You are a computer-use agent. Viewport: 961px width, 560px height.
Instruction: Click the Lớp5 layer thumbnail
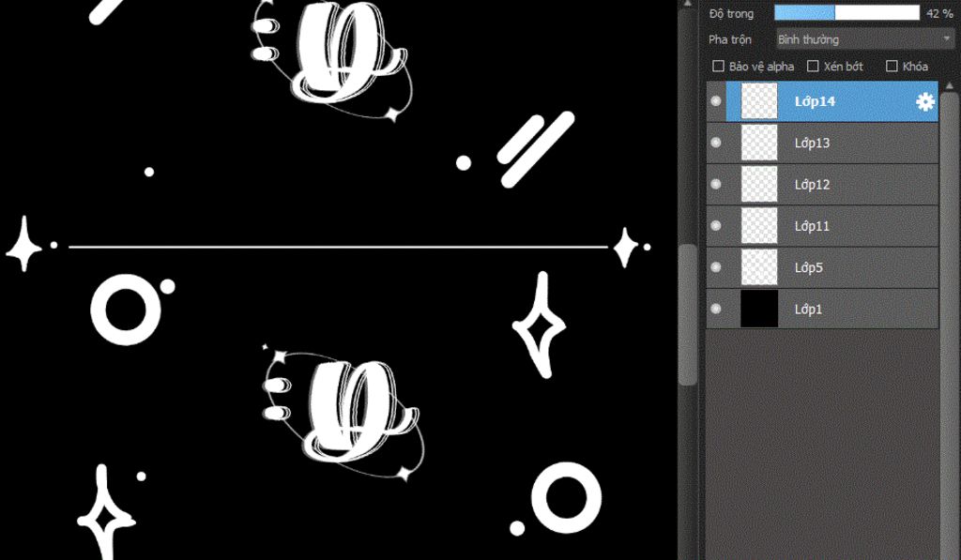[759, 267]
